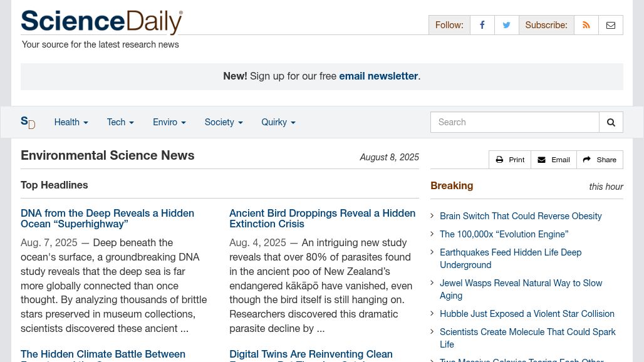Open the Tech dropdown menu
Image resolution: width=644 pixels, height=362 pixels.
tap(120, 122)
